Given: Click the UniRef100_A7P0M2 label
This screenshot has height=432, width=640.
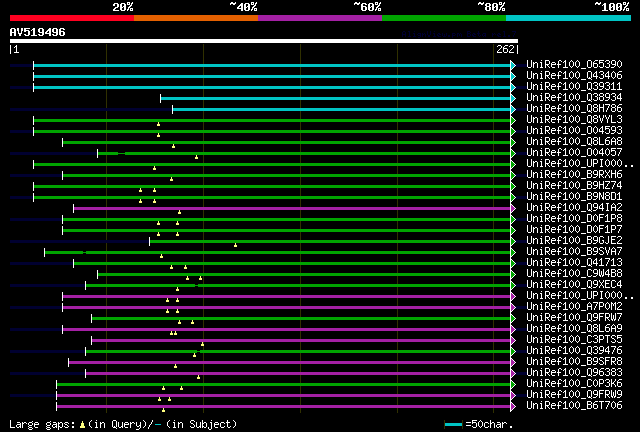Looking at the screenshot, I should [574, 307].
